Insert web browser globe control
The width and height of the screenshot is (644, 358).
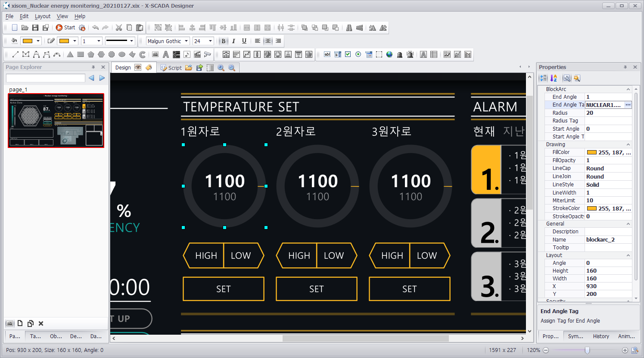pos(389,54)
